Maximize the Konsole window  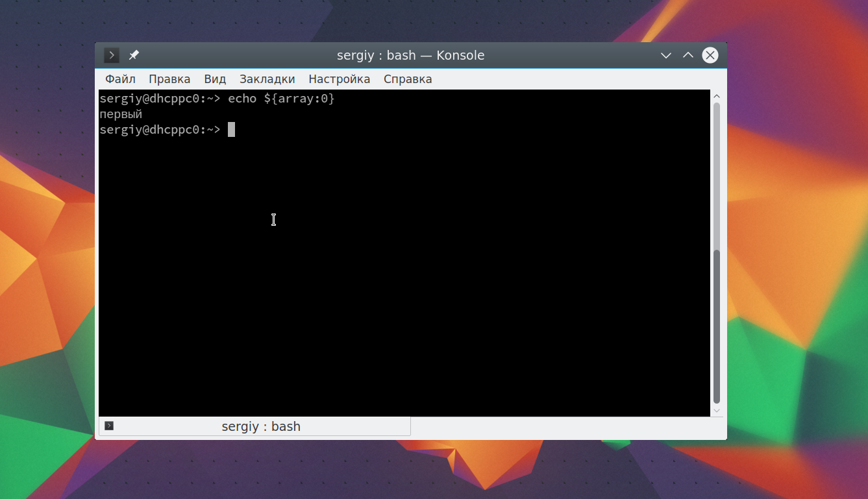(x=688, y=55)
